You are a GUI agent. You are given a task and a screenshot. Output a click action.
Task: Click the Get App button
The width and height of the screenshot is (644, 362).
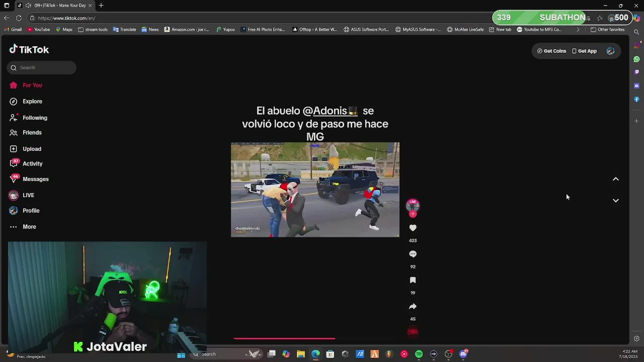coord(584,51)
